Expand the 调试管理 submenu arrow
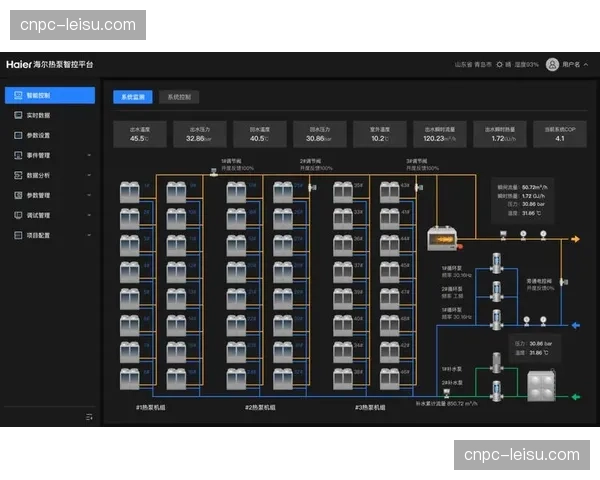Viewport: 600px width, 480px height. coord(89,215)
